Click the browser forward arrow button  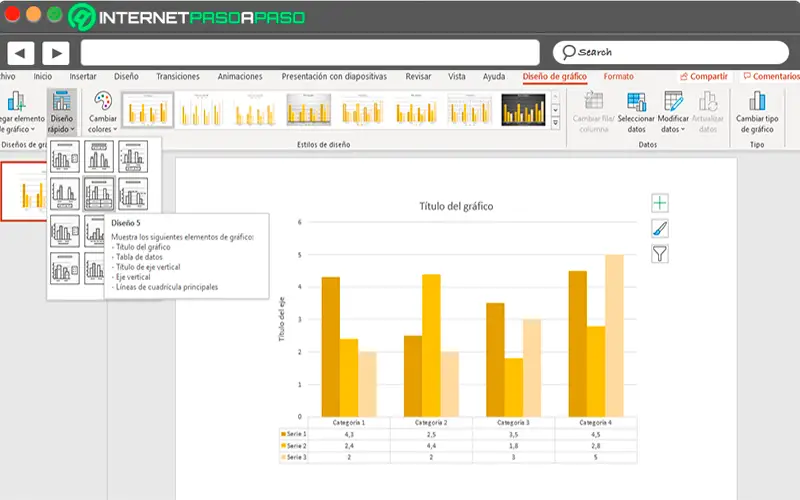[x=56, y=53]
